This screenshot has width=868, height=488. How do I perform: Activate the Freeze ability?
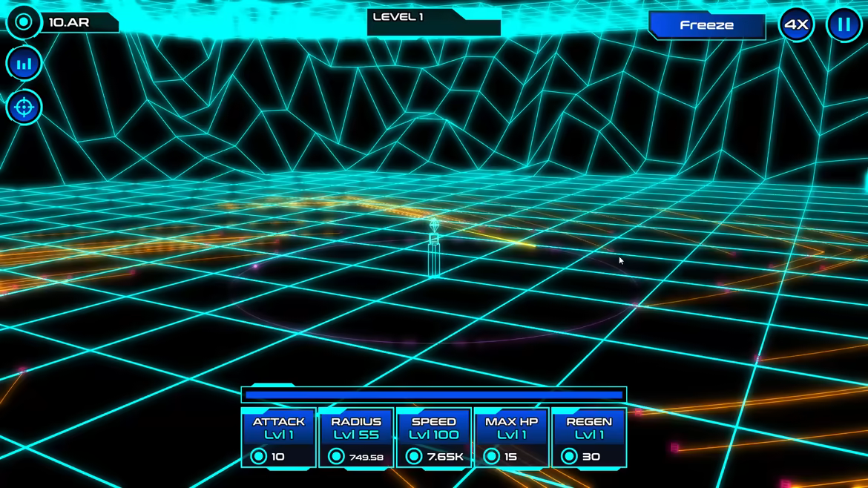[x=707, y=25]
